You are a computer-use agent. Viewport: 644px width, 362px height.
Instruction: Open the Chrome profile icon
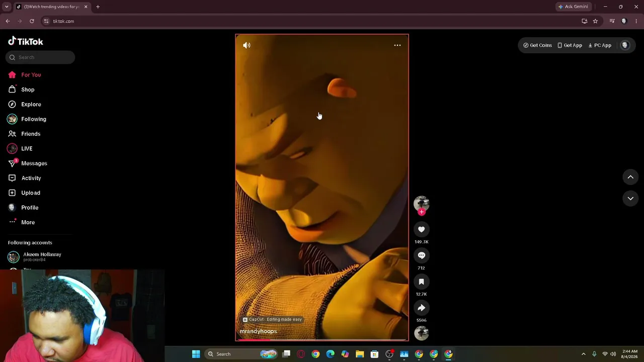pos(624,21)
